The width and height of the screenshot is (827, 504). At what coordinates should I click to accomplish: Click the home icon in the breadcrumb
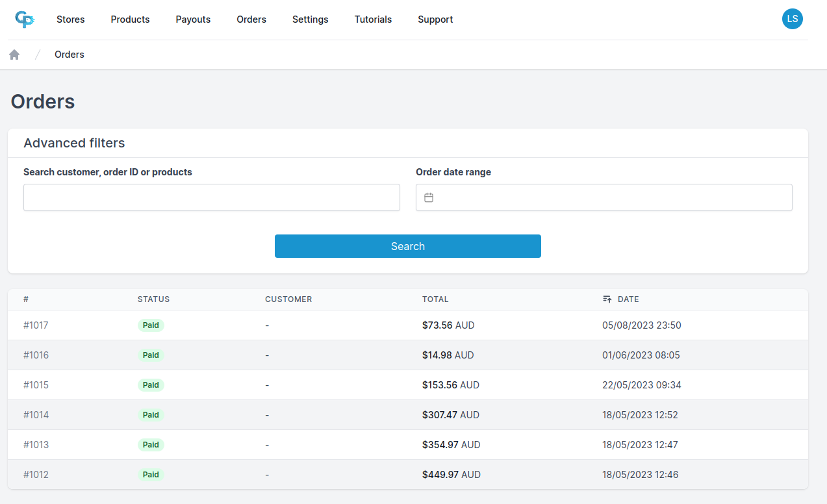(14, 54)
